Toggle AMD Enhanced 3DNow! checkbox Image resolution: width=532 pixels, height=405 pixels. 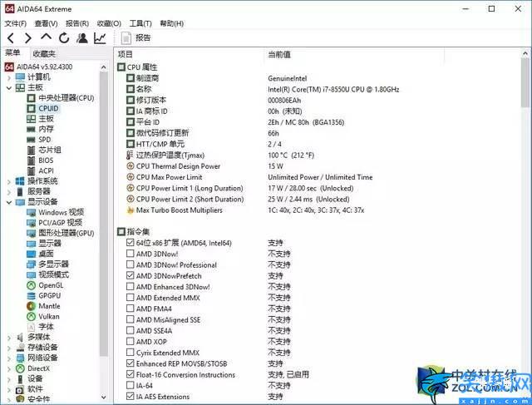[130, 287]
